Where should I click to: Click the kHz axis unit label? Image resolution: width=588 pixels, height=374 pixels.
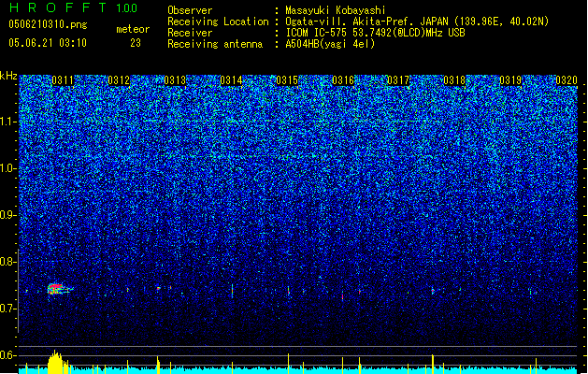click(x=8, y=76)
